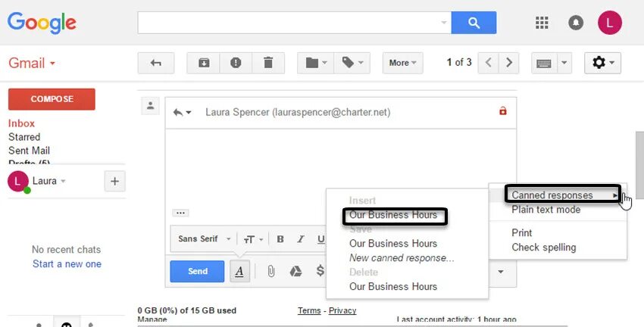The height and width of the screenshot is (327, 644).
Task: Insert files using the Drive icon
Action: [295, 271]
